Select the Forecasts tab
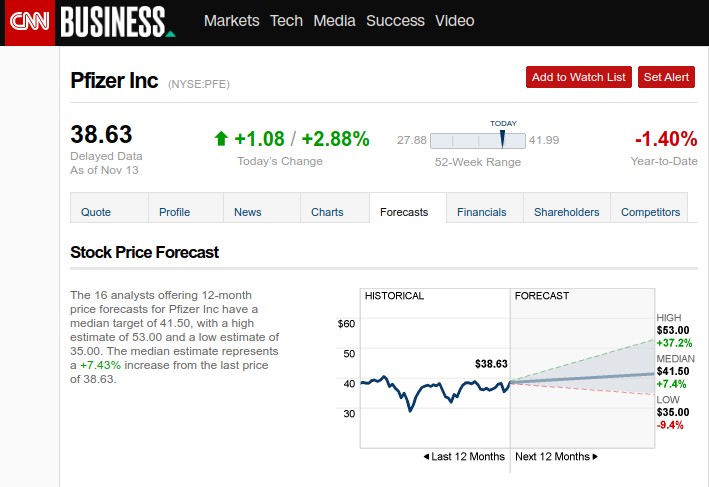Screen dimensions: 709x487 click(404, 212)
